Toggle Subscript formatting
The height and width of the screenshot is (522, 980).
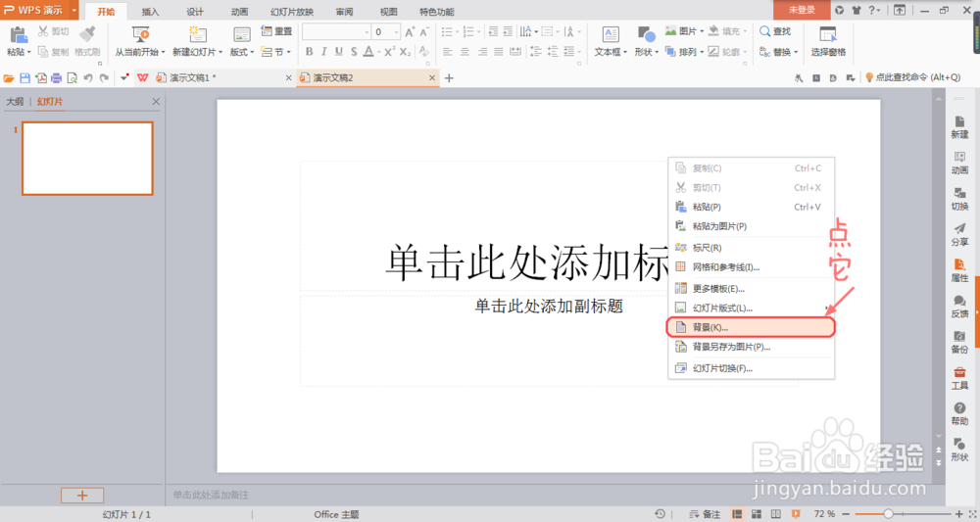(x=405, y=52)
